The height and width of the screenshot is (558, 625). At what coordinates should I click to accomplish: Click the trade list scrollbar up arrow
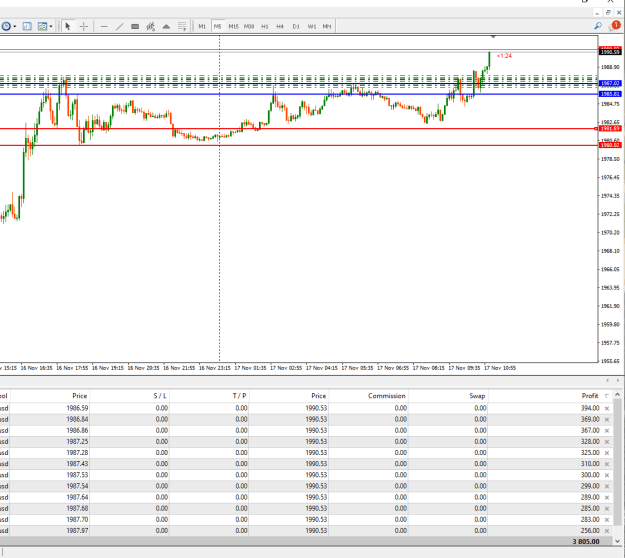coord(618,395)
